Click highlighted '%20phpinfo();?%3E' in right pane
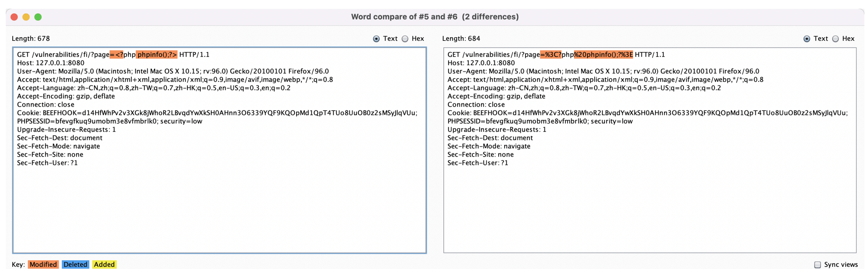This screenshot has height=269, width=868. [604, 55]
